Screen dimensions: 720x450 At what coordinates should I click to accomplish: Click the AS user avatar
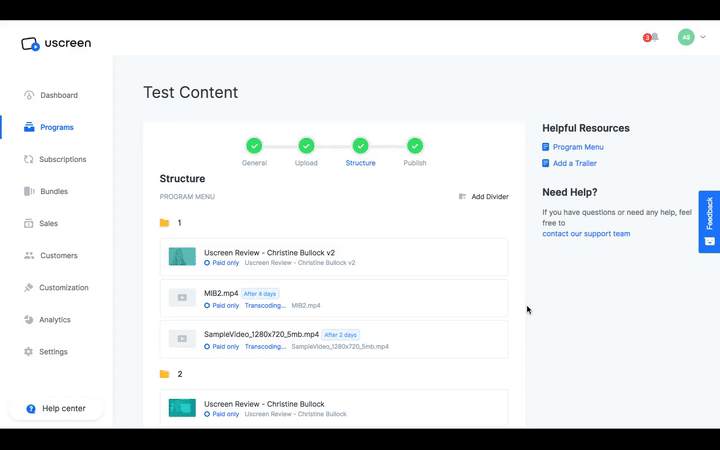686,37
